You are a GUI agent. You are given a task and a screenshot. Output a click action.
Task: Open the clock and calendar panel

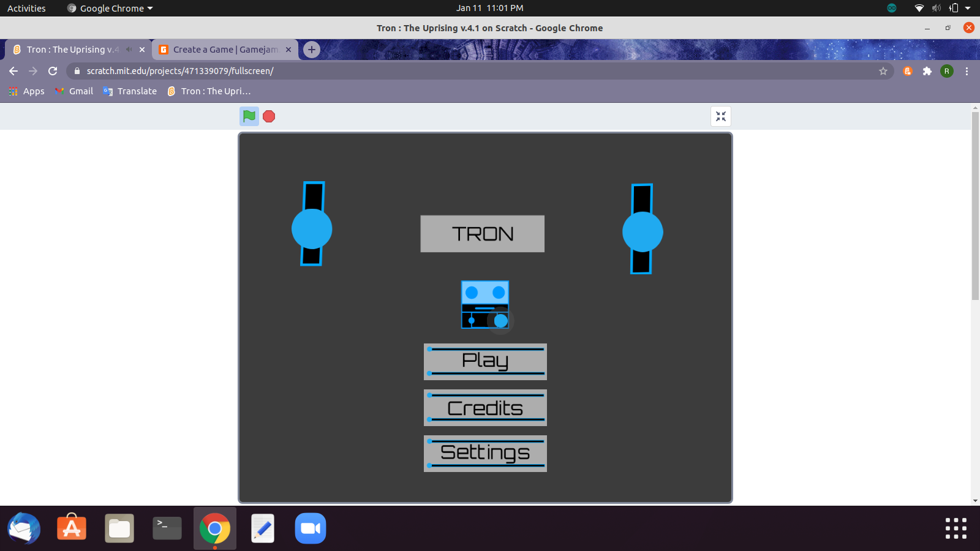point(489,8)
